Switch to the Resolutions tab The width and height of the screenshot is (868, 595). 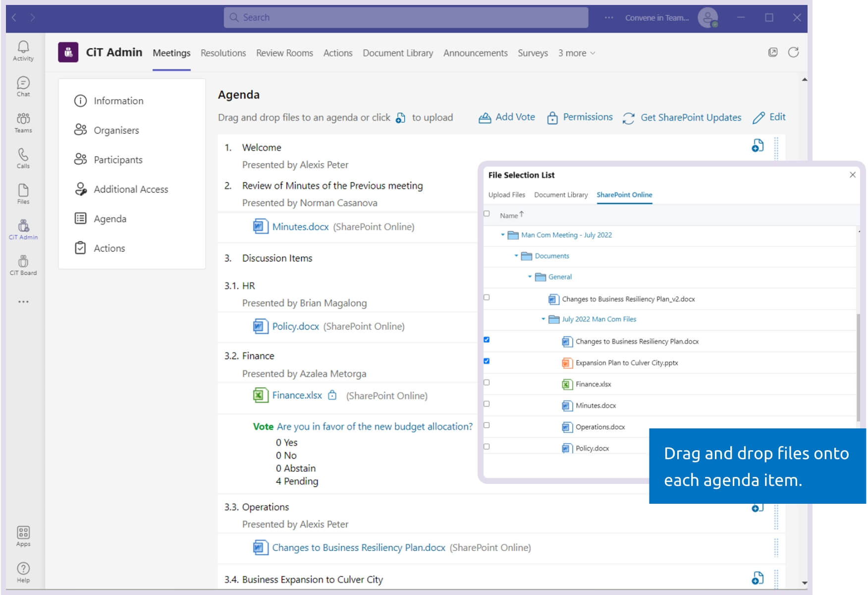tap(223, 53)
